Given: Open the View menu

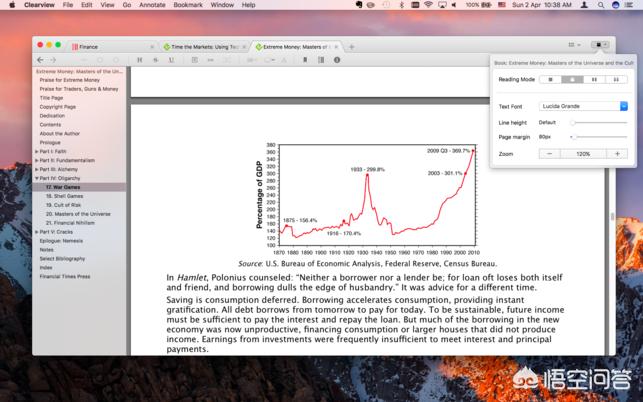Looking at the screenshot, I should pos(107,5).
